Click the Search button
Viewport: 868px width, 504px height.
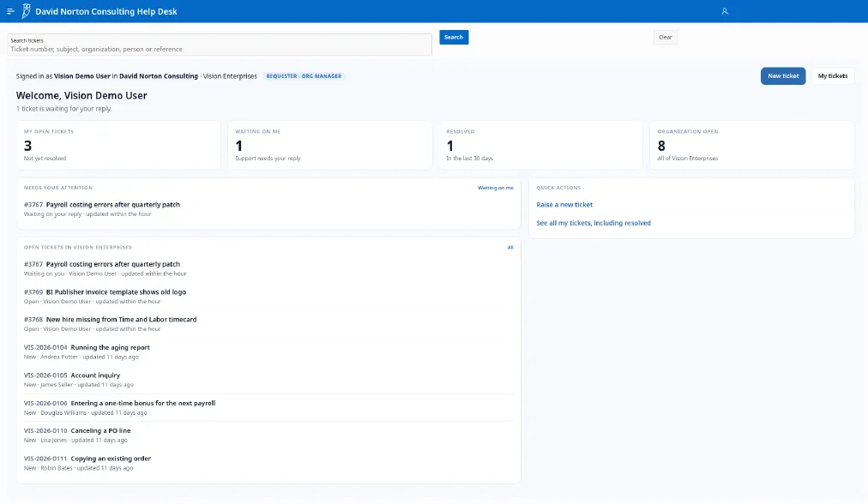(x=454, y=37)
